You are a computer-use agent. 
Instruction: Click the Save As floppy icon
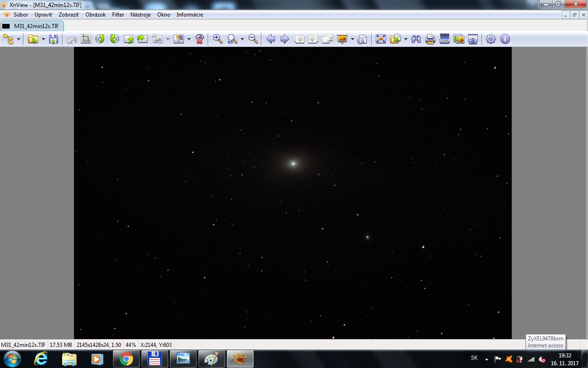click(54, 39)
